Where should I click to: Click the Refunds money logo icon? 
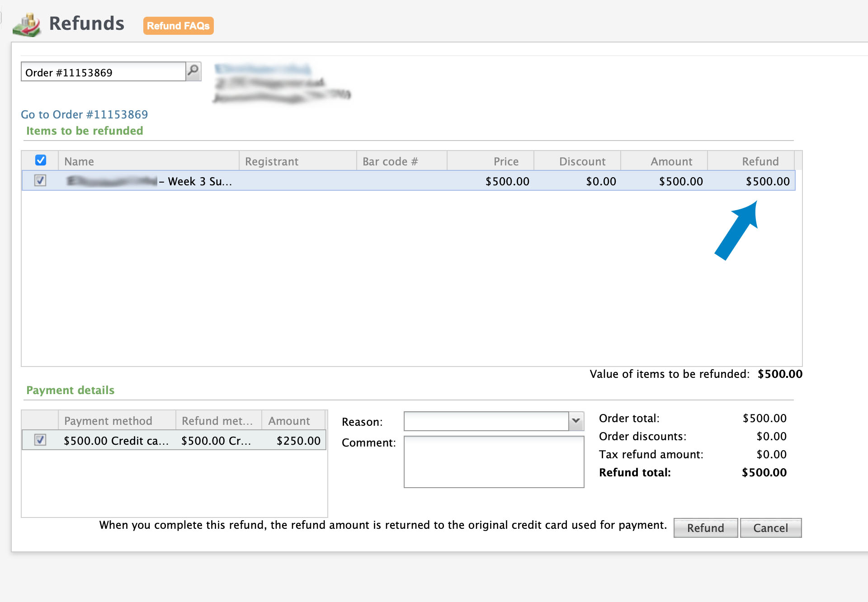click(27, 25)
